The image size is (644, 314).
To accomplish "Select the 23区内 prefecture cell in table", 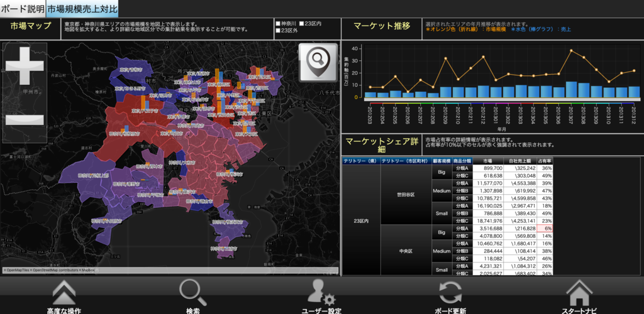I will [x=362, y=220].
